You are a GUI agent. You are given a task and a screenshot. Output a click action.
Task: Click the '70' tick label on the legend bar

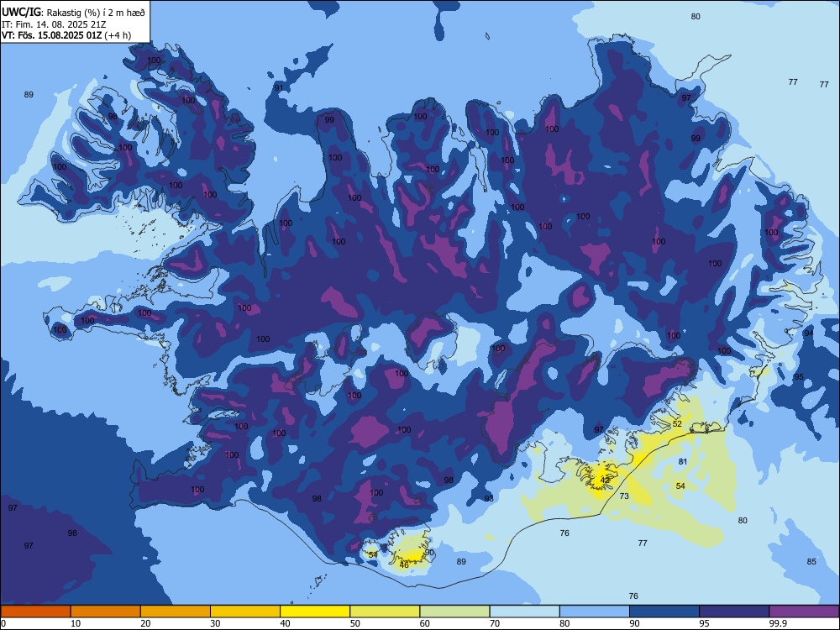coord(495,623)
